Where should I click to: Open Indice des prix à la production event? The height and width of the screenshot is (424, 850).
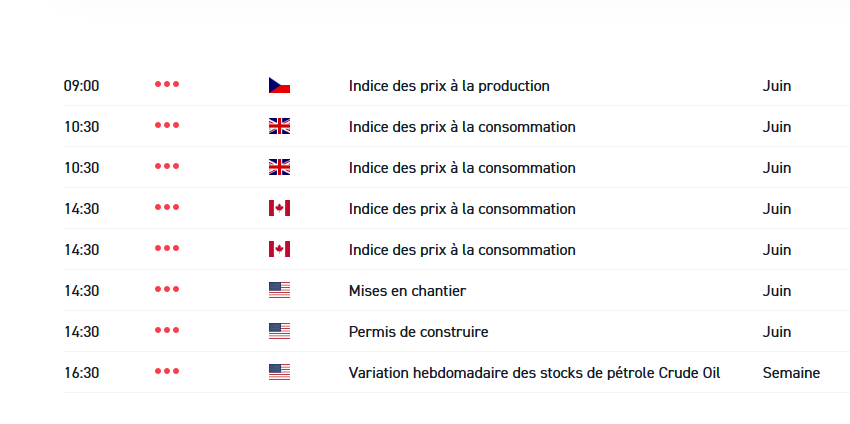449,86
